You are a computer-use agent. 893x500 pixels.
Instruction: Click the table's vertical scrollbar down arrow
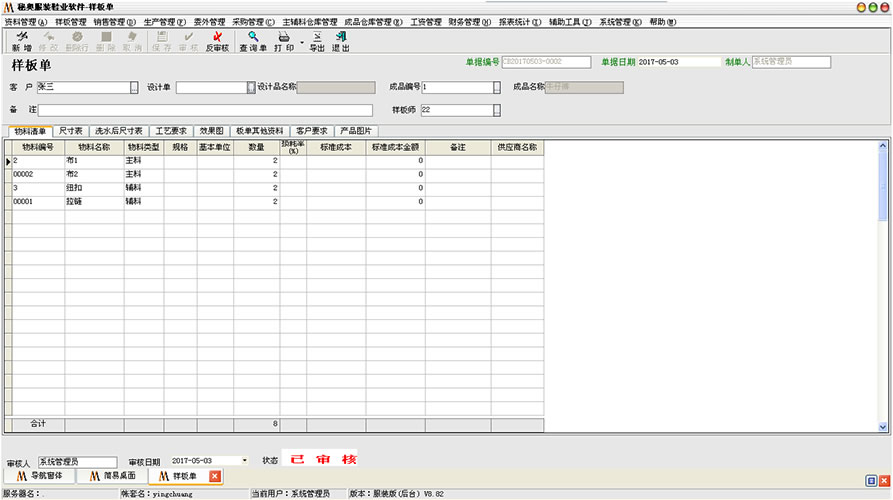[x=883, y=426]
